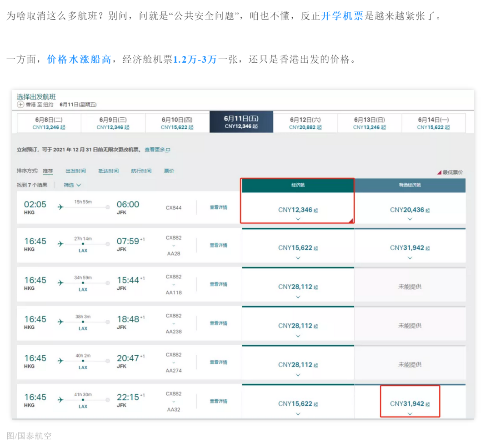Expand AA238 economy fare CNY28,112 chevron
Screen dimensions: 491x448
click(298, 336)
